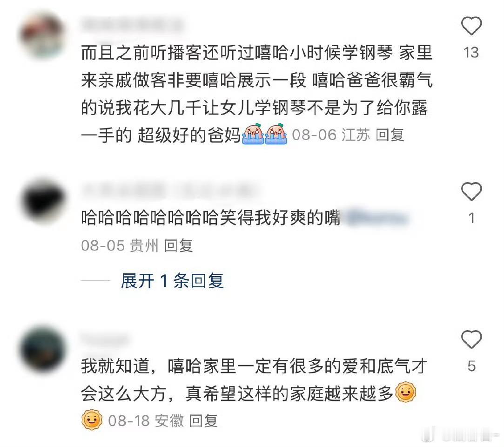
Task: Open the dark avatar of the 贵州 commenter
Action: click(x=43, y=201)
